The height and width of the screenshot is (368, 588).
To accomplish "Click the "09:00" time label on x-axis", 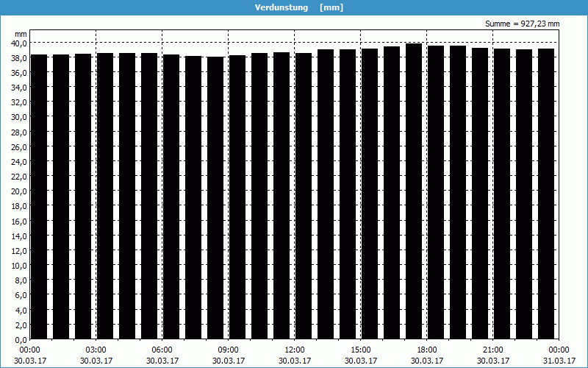I will pyautogui.click(x=229, y=350).
